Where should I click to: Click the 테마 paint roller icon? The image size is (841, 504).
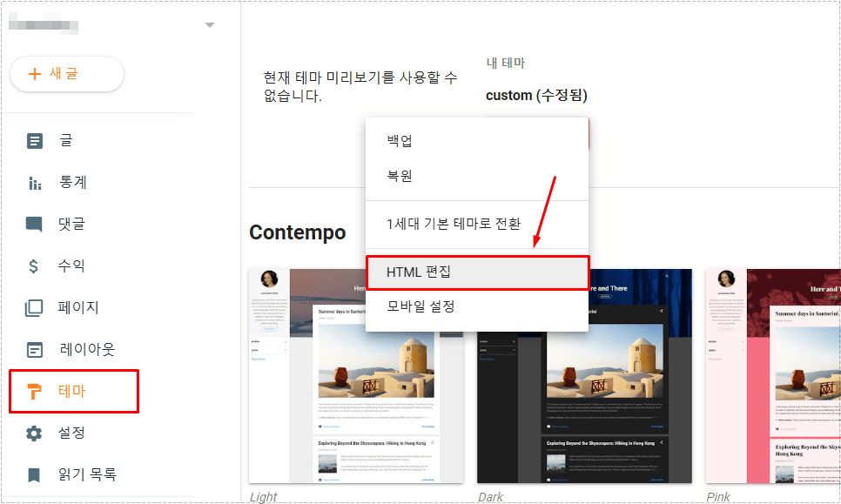coord(34,392)
